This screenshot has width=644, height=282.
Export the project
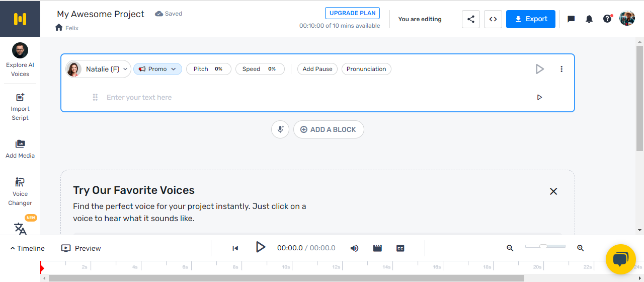click(x=531, y=19)
